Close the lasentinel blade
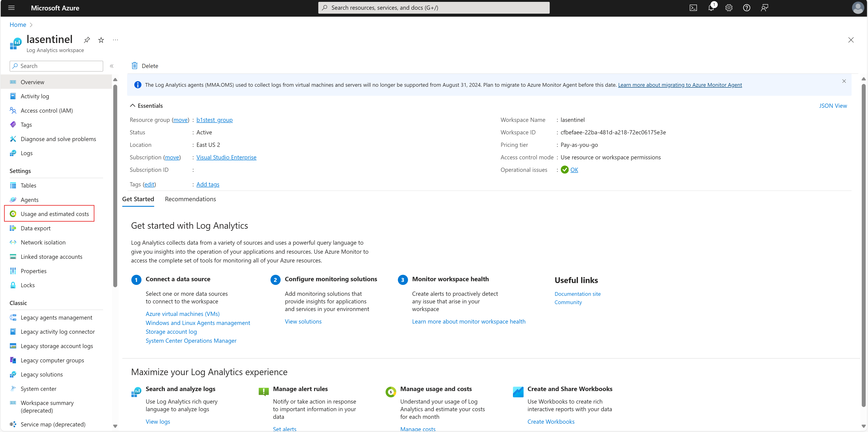 tap(851, 40)
